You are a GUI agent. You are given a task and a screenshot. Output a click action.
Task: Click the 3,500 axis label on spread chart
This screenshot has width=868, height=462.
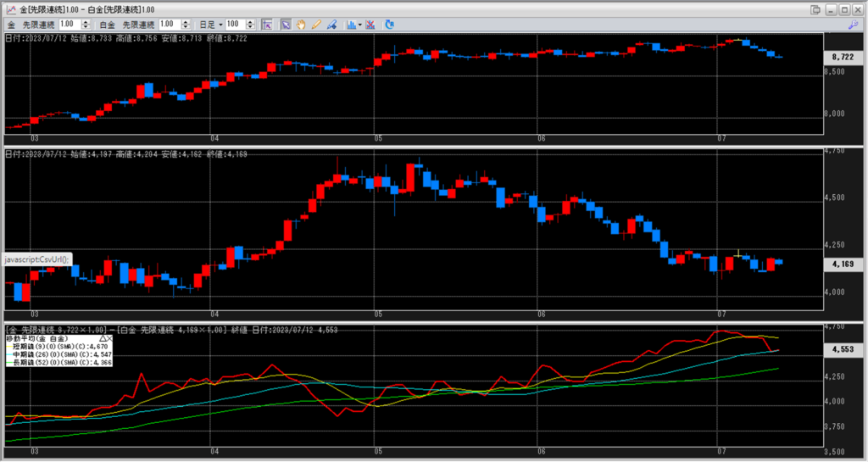point(834,452)
